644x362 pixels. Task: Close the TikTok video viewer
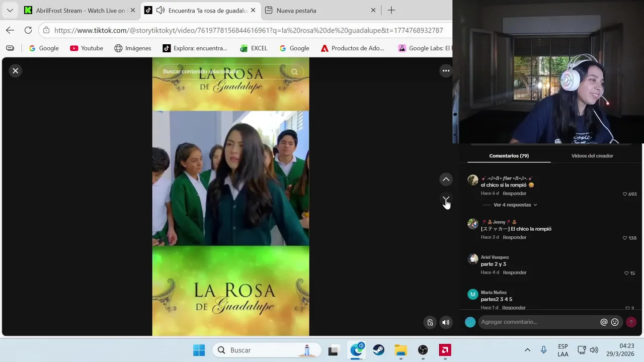coord(15,71)
